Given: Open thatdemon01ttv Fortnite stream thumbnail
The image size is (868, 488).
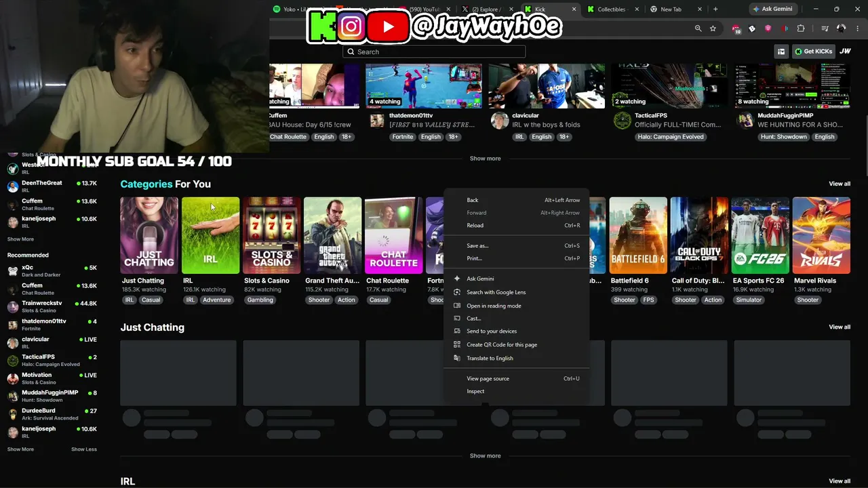Looking at the screenshot, I should pyautogui.click(x=424, y=86).
